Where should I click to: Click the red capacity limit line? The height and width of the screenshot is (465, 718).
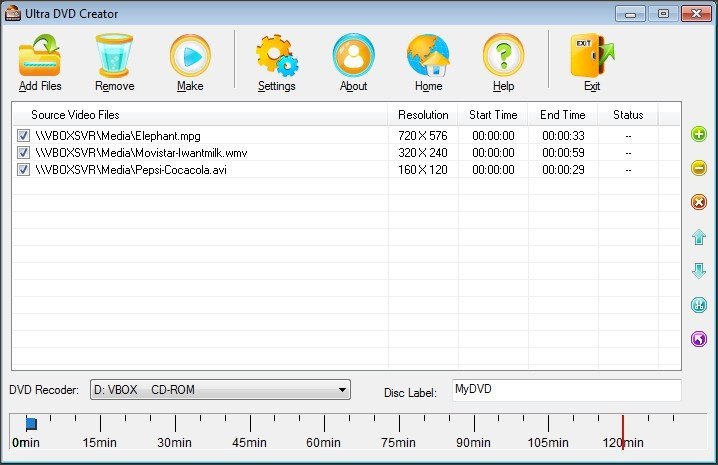(x=623, y=432)
